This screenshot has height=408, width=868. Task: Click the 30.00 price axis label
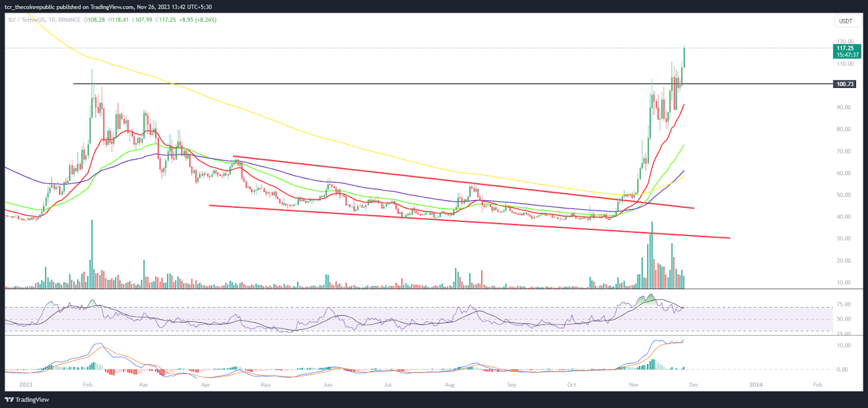pyautogui.click(x=844, y=239)
